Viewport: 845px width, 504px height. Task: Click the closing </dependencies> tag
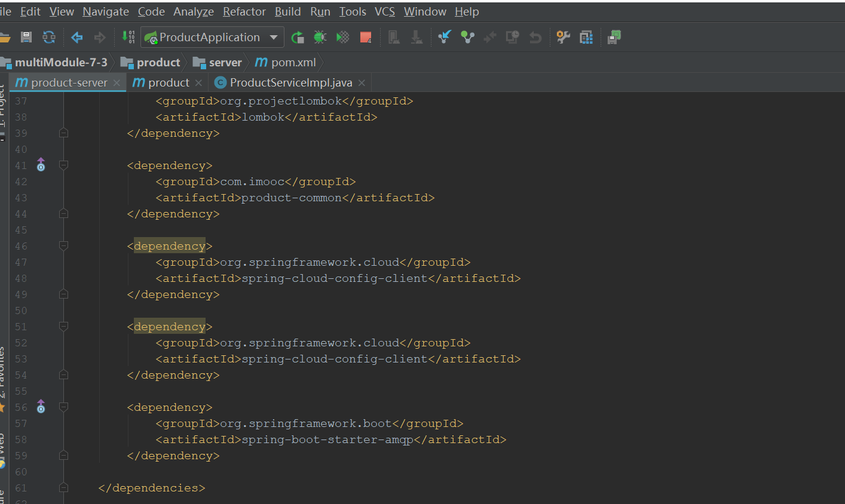[x=152, y=488]
